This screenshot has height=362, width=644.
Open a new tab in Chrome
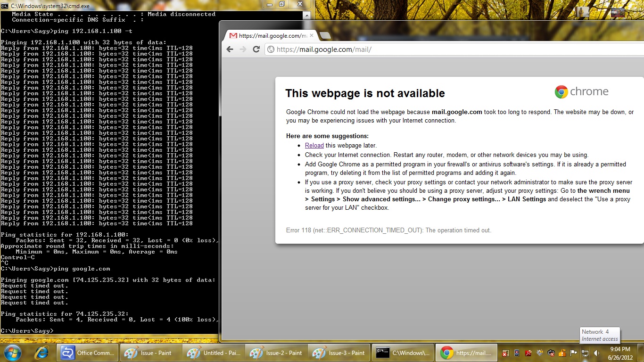pyautogui.click(x=325, y=36)
